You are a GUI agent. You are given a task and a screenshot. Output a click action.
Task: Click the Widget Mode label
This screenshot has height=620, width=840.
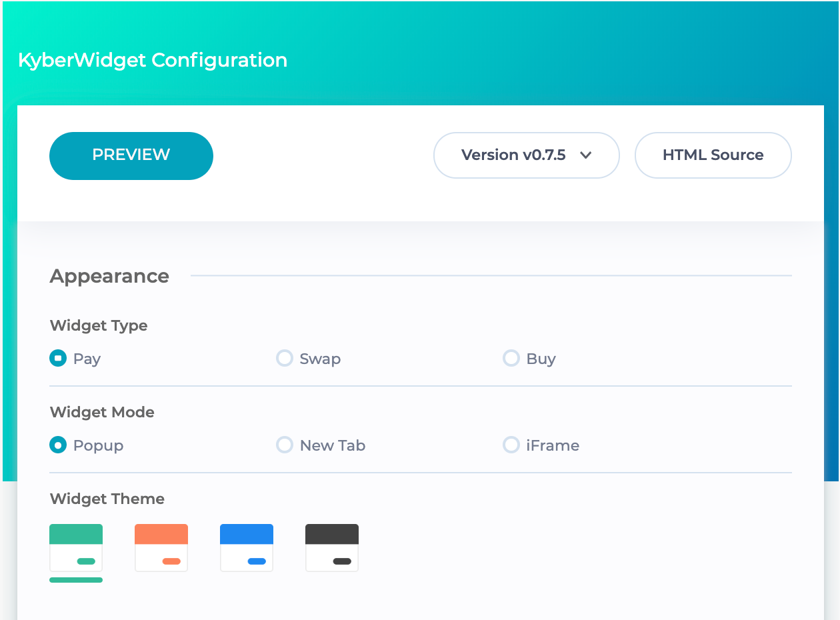[102, 413]
